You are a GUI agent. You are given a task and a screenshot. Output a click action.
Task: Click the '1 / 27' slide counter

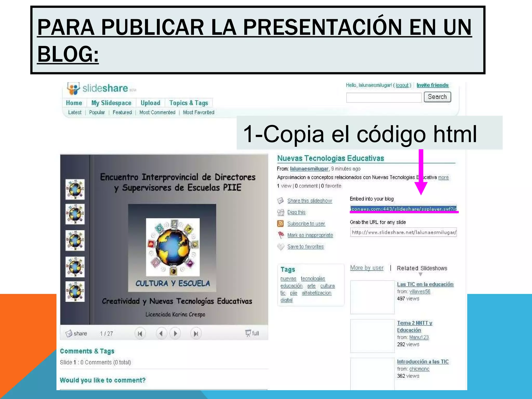(x=107, y=334)
